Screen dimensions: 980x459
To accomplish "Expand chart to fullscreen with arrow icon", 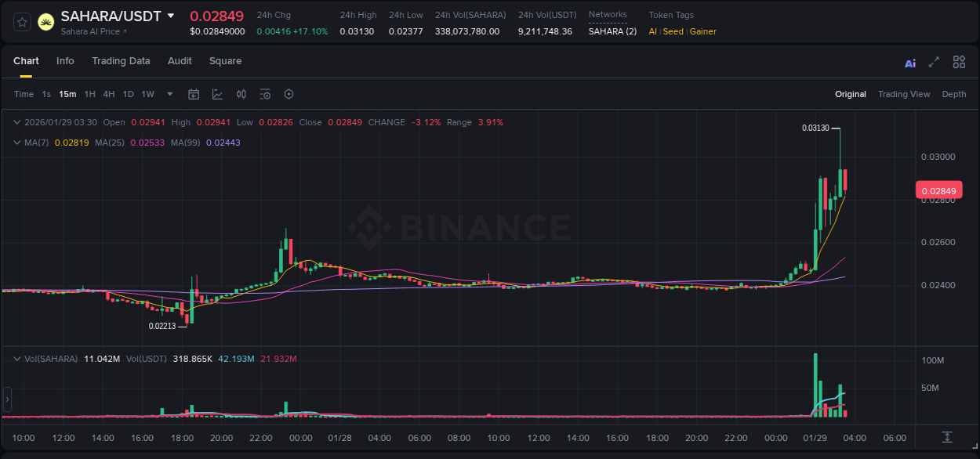I will click(x=933, y=62).
